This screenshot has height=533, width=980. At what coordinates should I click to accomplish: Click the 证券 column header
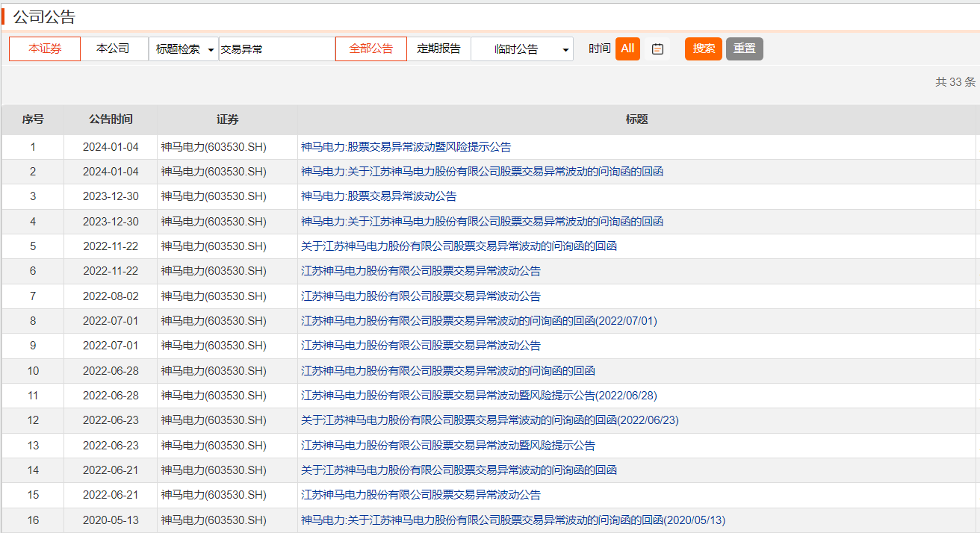point(227,119)
